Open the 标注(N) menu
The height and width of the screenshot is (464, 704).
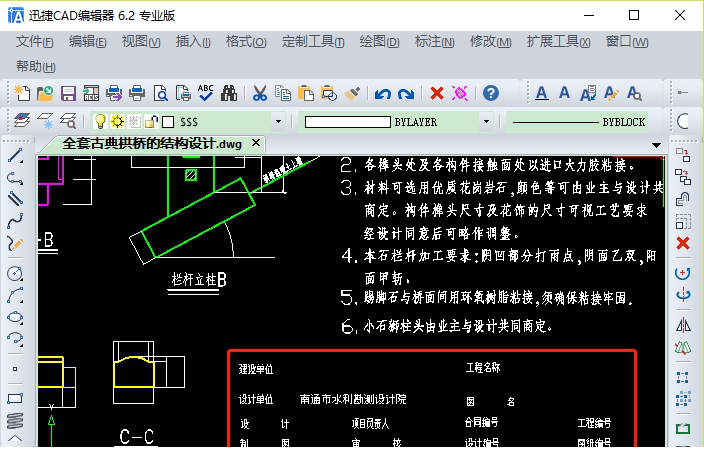click(435, 42)
